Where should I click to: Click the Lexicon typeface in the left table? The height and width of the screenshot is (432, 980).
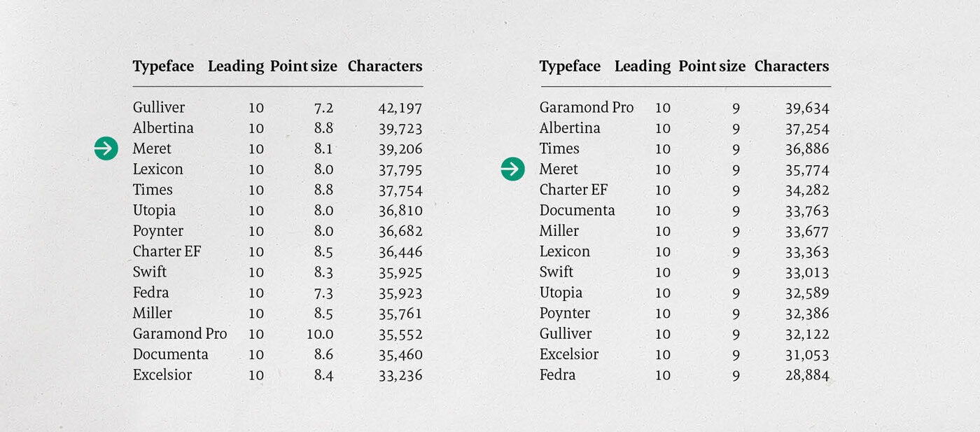[x=158, y=169]
